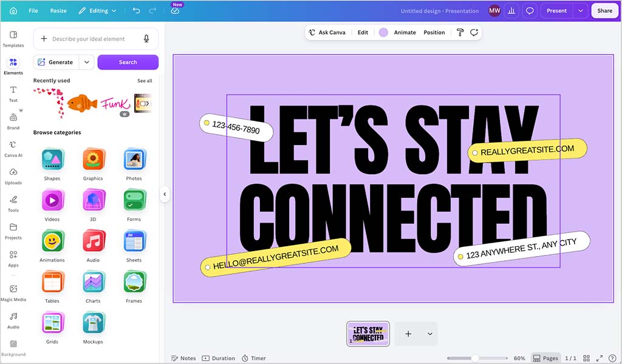Open the Apps sidebar tab
Screen dimensions: 622x364
pos(13,258)
